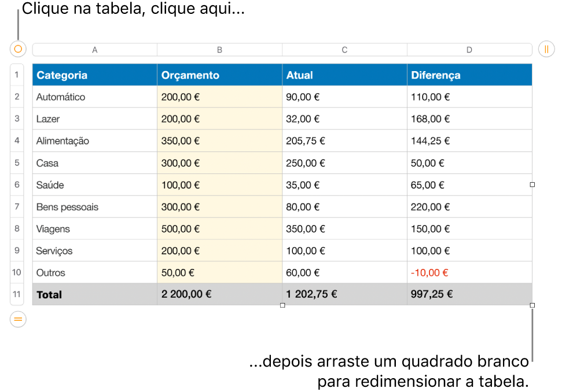This screenshot has width=562, height=392.
Task: Select column D header
Action: click(469, 50)
